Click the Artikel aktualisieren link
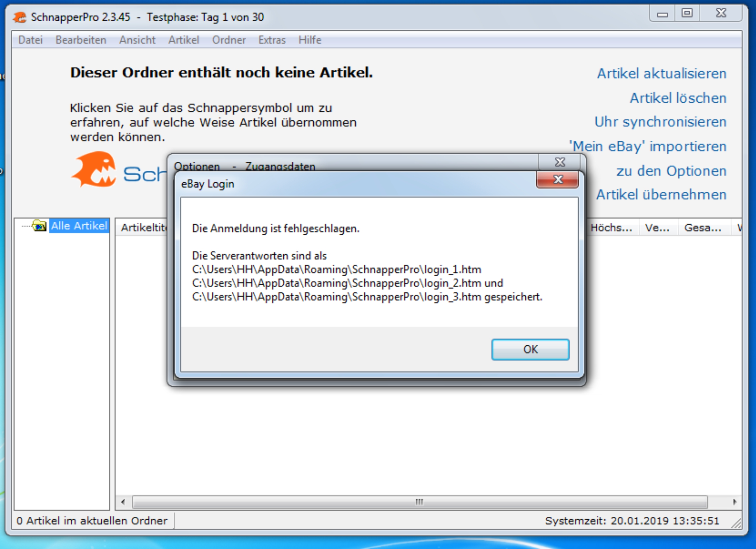 pos(661,73)
